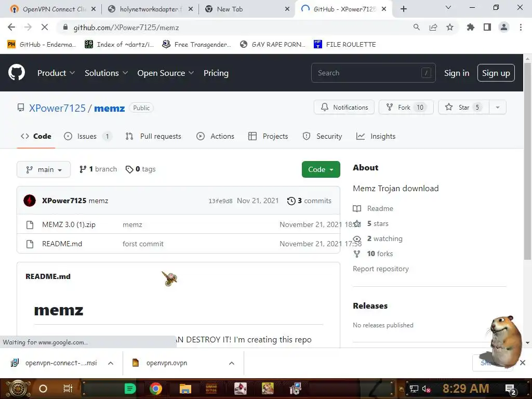532x399 pixels.
Task: Switch to the Issues tab
Action: [87, 136]
